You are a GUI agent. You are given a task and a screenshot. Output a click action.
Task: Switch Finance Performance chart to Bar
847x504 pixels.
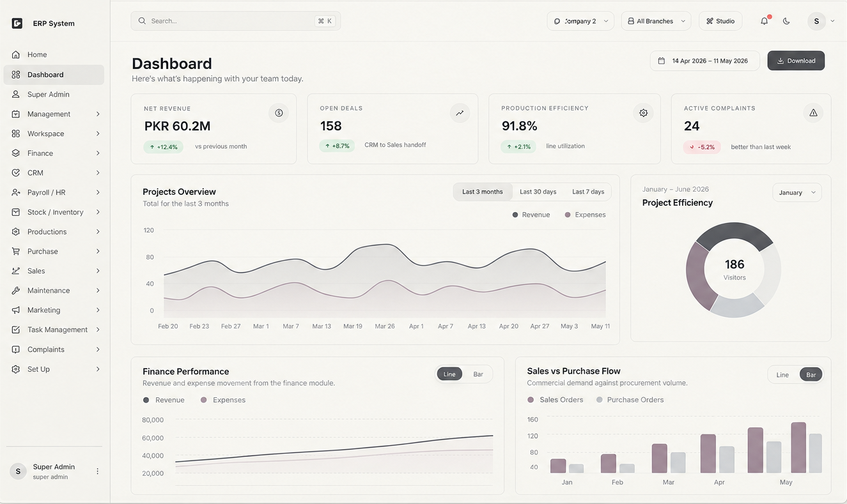478,374
